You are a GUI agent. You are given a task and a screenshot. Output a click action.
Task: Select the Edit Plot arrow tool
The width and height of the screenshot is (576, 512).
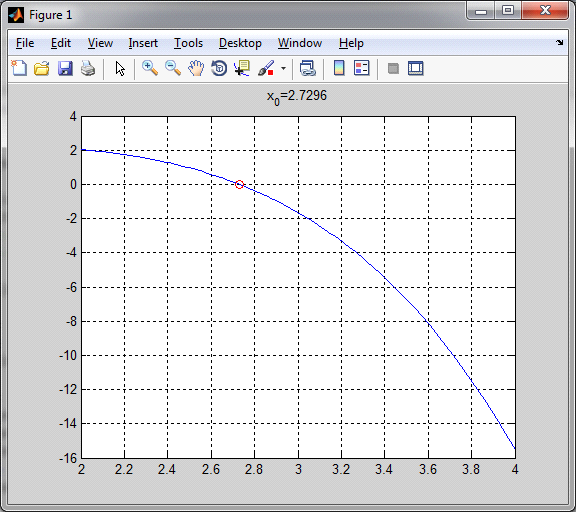click(120, 69)
